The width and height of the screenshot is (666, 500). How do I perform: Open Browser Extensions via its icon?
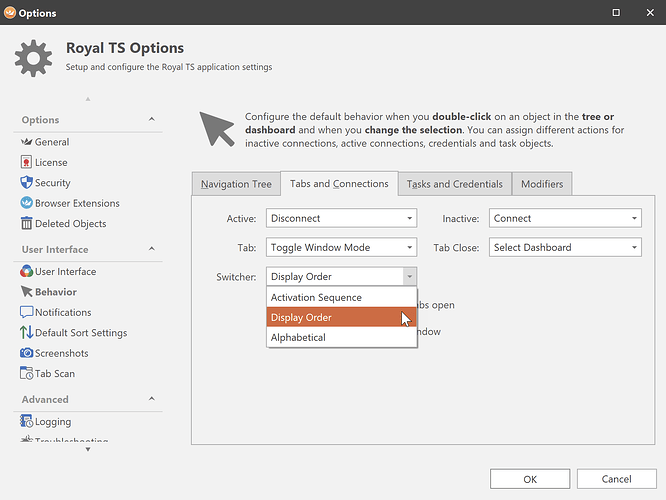[x=27, y=203]
